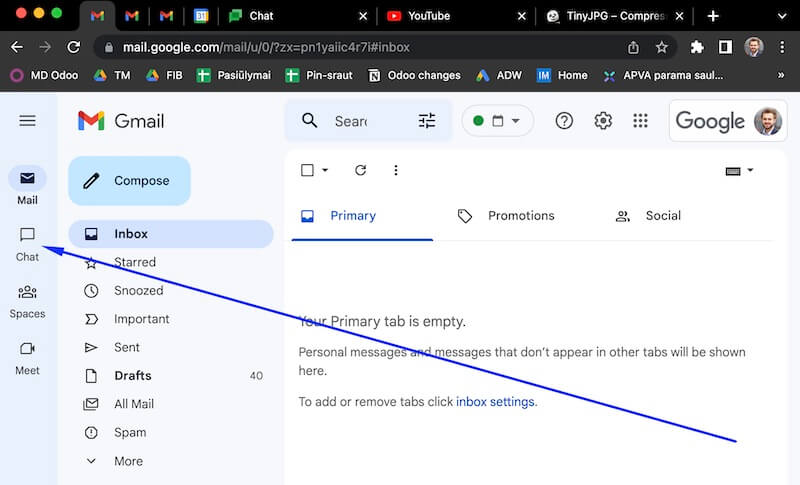
Task: Share this page via address bar icon
Action: [633, 47]
